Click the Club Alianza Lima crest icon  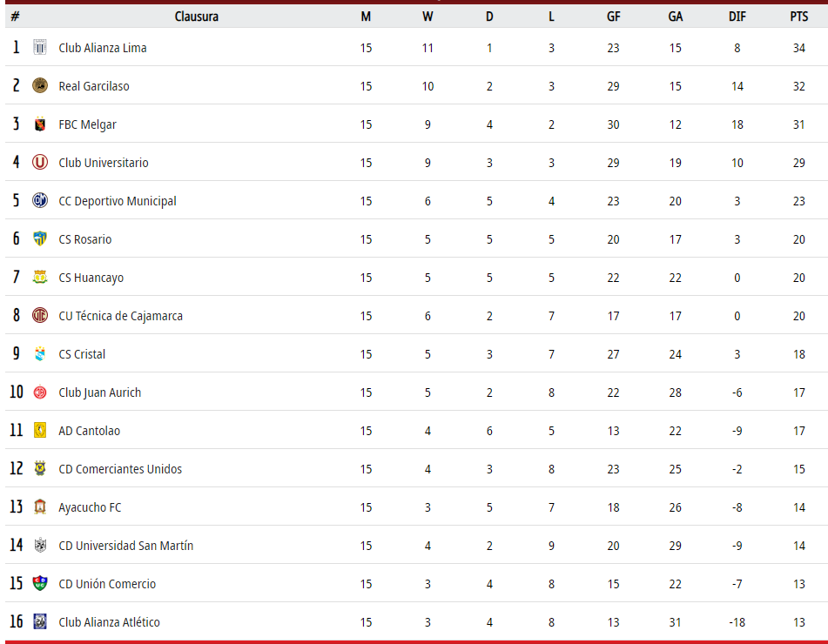tap(39, 48)
